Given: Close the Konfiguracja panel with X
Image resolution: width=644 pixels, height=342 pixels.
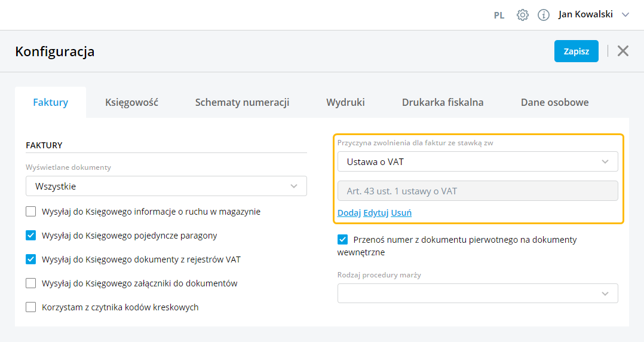Looking at the screenshot, I should 623,51.
